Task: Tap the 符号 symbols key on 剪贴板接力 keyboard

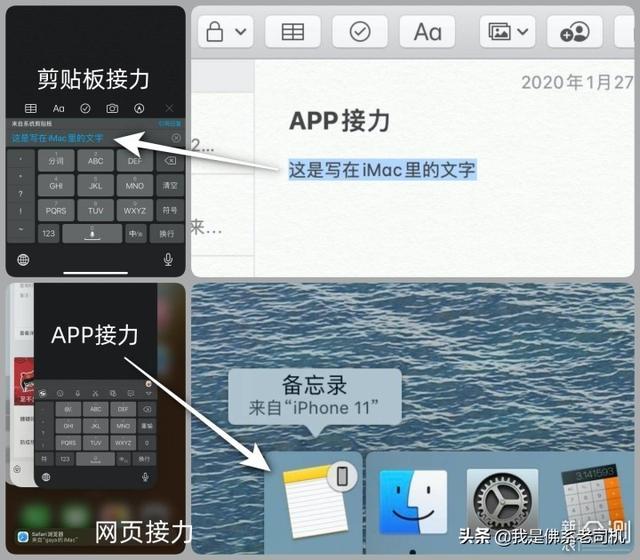Action: pyautogui.click(x=170, y=210)
